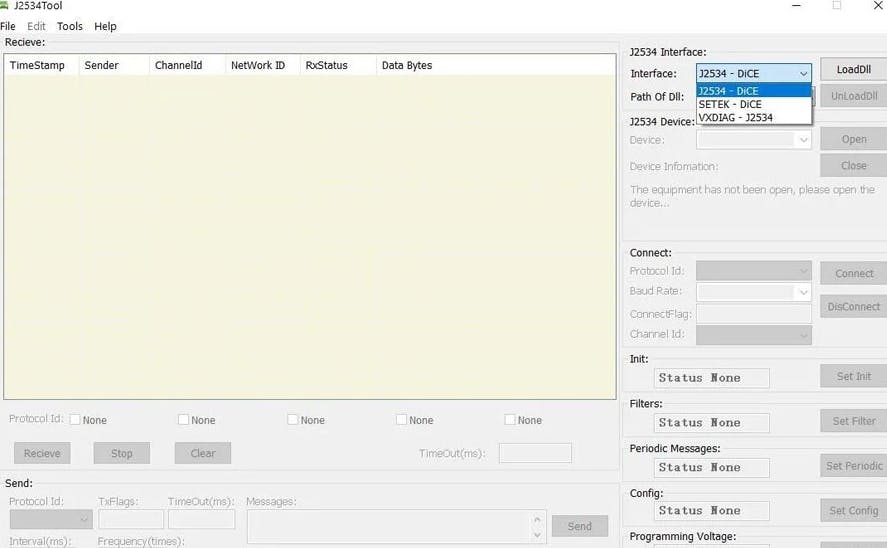
Task: Click the Clear button below receive list
Action: (x=202, y=453)
